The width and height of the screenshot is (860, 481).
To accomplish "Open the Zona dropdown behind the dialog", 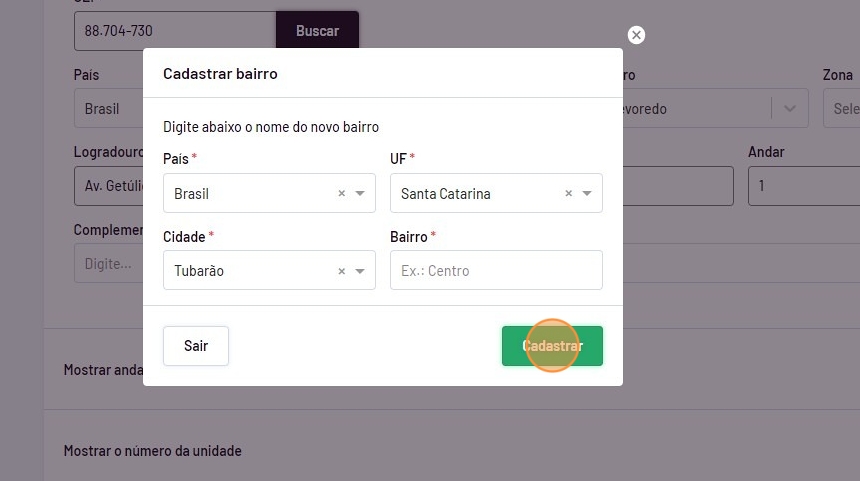I will tap(840, 108).
